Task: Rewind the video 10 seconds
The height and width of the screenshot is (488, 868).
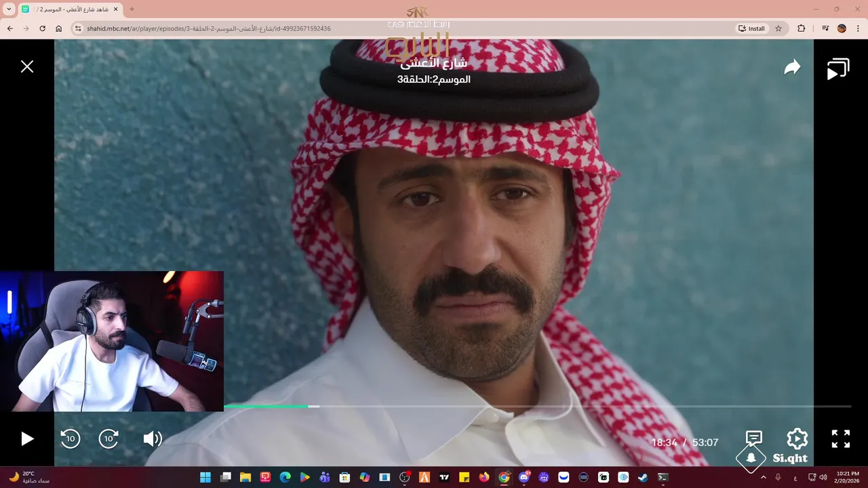Action: click(x=70, y=439)
